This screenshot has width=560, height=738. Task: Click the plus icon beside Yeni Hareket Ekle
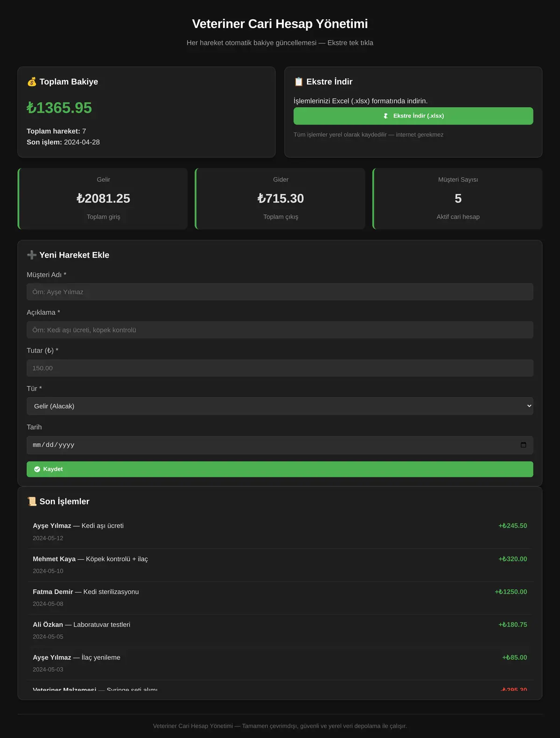[32, 255]
